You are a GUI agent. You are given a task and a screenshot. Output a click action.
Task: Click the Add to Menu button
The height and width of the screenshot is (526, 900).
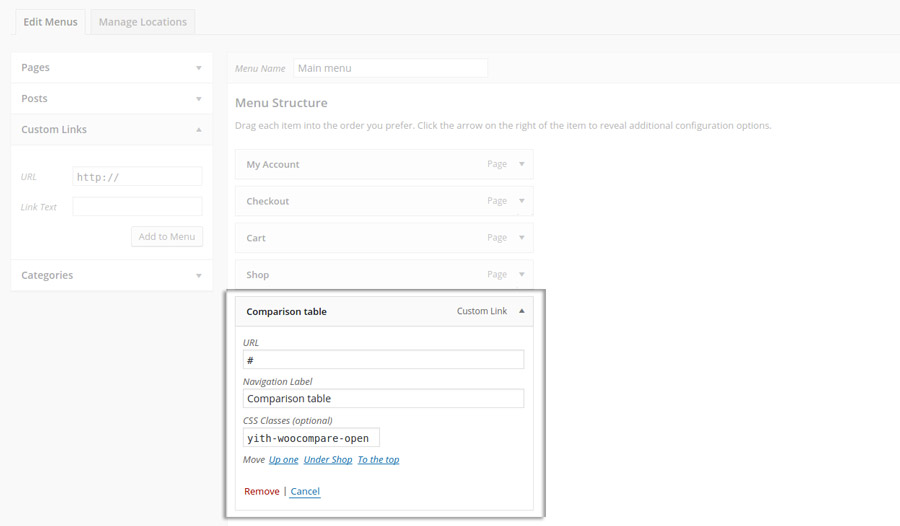tap(167, 237)
